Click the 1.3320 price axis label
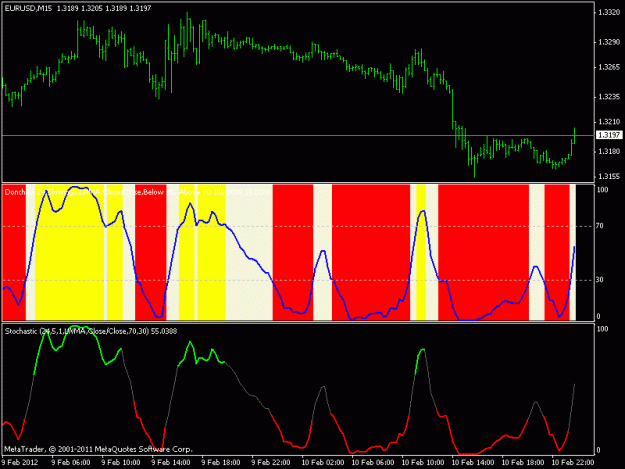The width and height of the screenshot is (625, 469). [609, 12]
